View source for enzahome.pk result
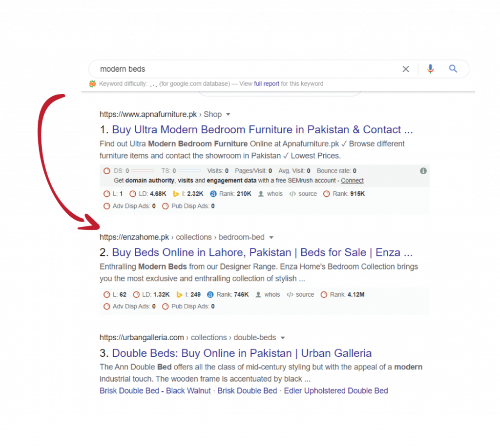The image size is (500, 448). tap(300, 295)
